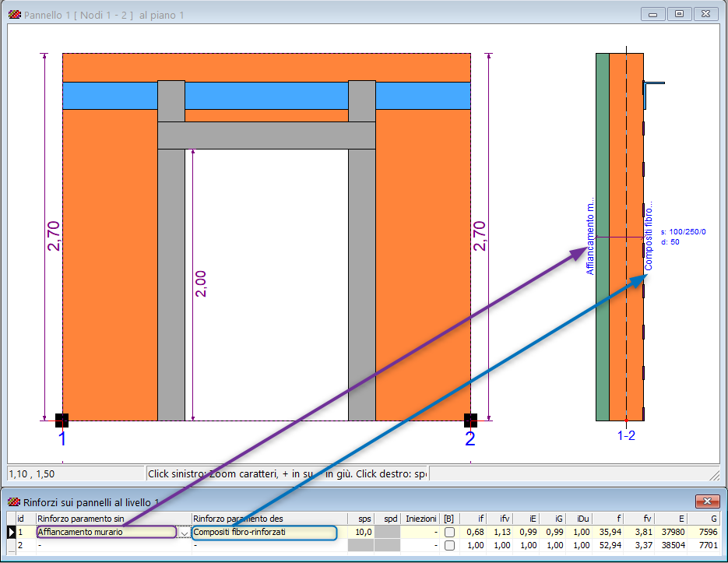
Task: Open the dropdown arrow beside Affiancamento murario
Action: 184,533
